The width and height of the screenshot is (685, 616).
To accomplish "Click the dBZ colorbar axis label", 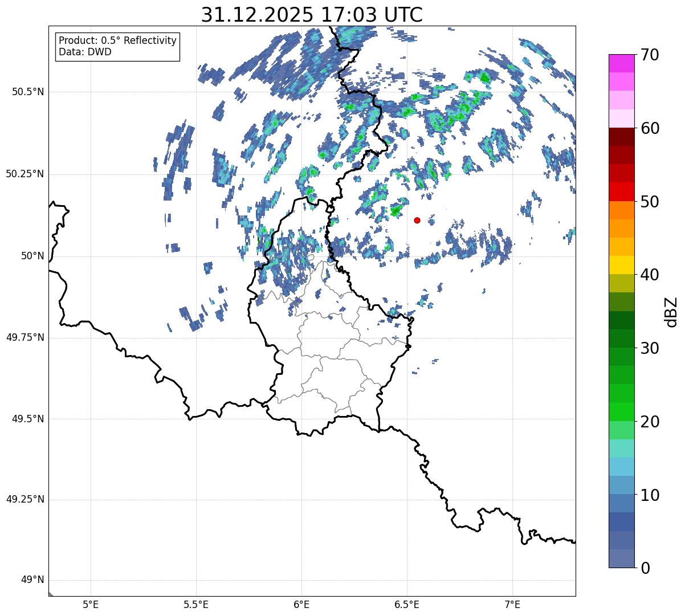I will [x=671, y=312].
